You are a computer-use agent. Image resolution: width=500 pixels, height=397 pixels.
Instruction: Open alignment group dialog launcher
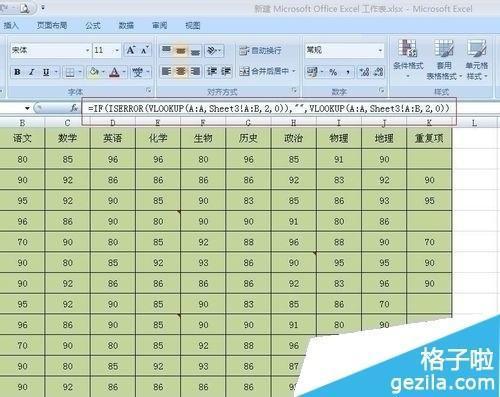tap(294, 91)
